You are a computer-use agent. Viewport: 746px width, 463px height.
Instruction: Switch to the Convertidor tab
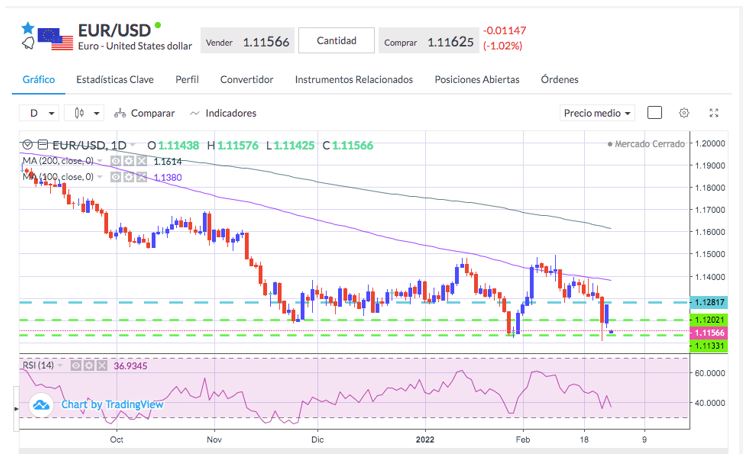click(x=246, y=79)
